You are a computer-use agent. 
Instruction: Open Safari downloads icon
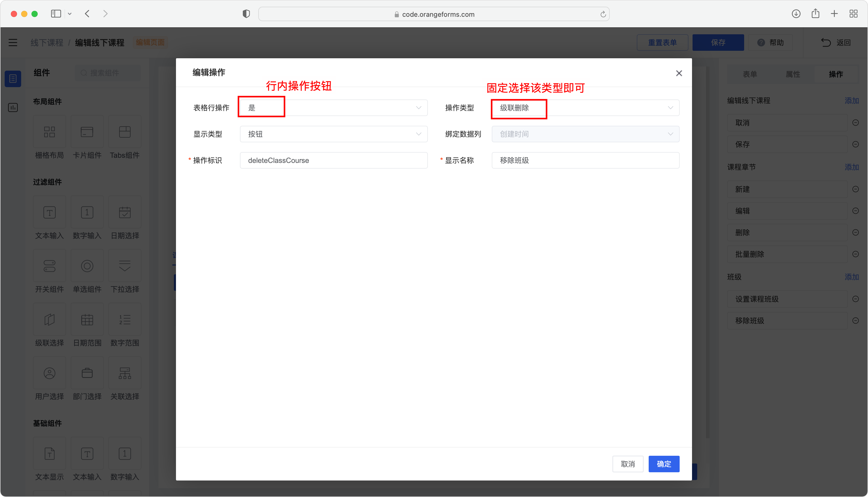(x=796, y=14)
